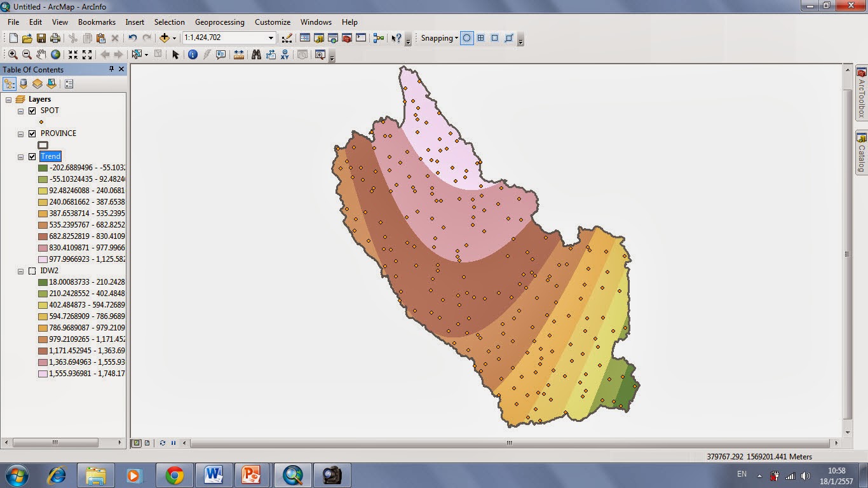Disable the Trend layer visibility
The height and width of the screenshot is (488, 868).
[32, 156]
